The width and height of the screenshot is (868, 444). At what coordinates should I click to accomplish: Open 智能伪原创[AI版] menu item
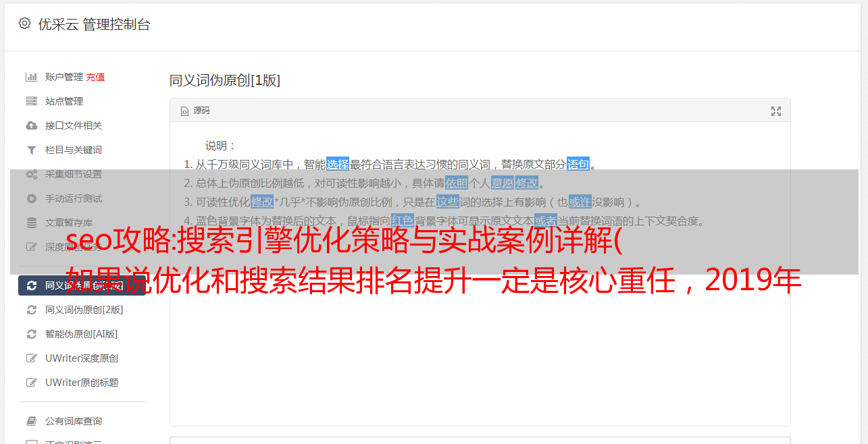pyautogui.click(x=81, y=334)
